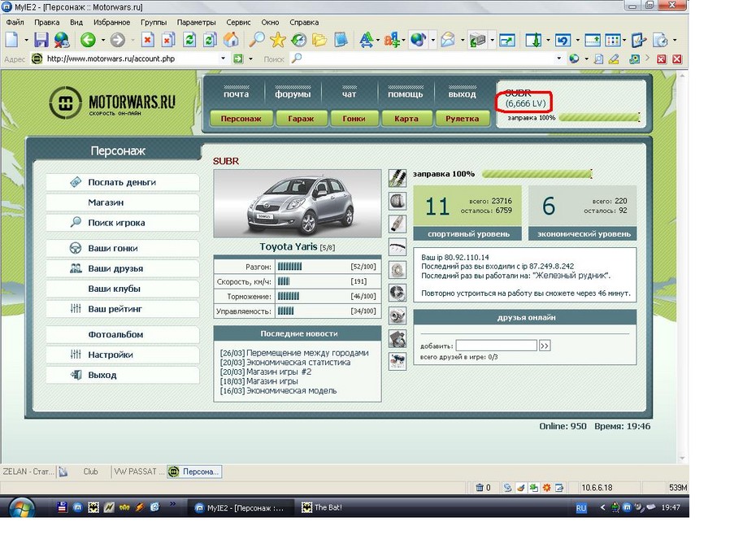Click the New page toolbar icon
756x535 pixels.
(x=11, y=40)
